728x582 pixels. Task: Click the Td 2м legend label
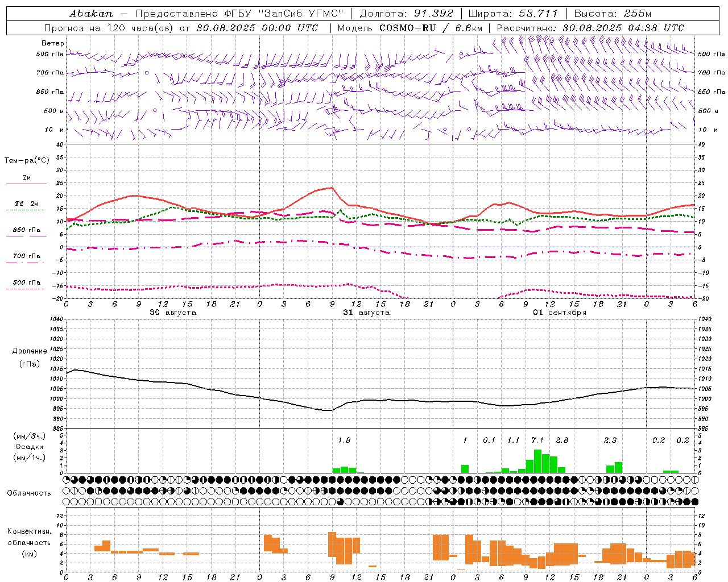(x=26, y=203)
